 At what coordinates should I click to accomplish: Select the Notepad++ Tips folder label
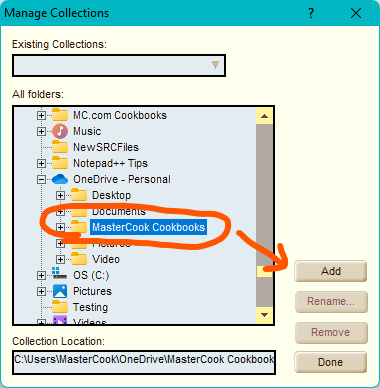(110, 163)
